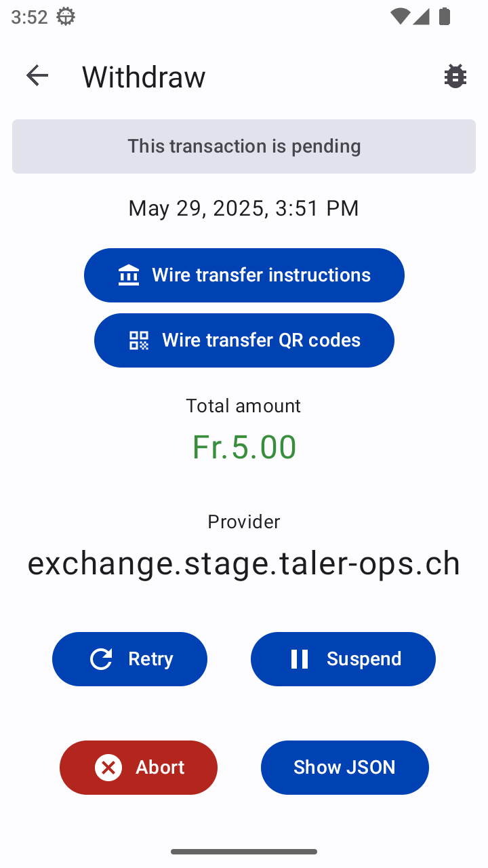Tap the QR code icon
488x868 pixels.
tap(139, 340)
